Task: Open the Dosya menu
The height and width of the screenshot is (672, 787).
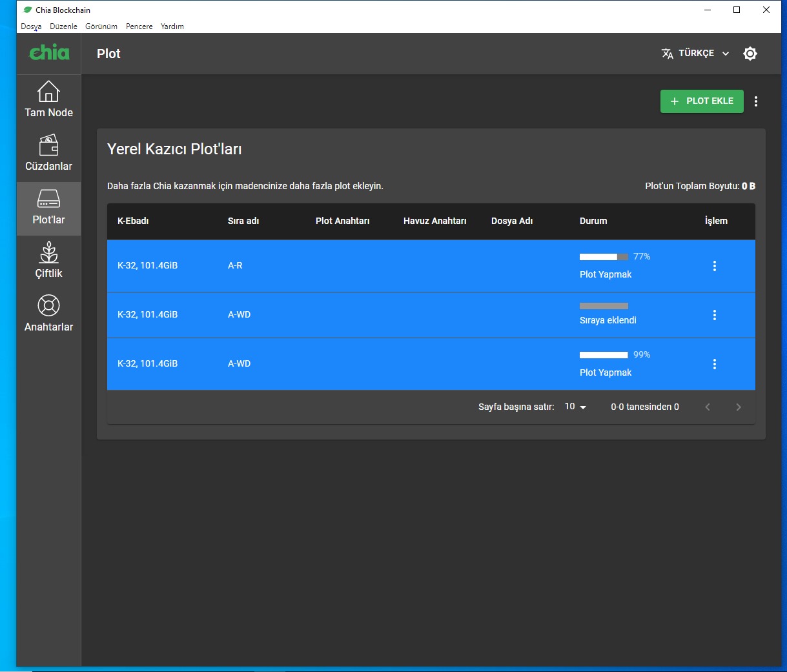Action: 31,26
